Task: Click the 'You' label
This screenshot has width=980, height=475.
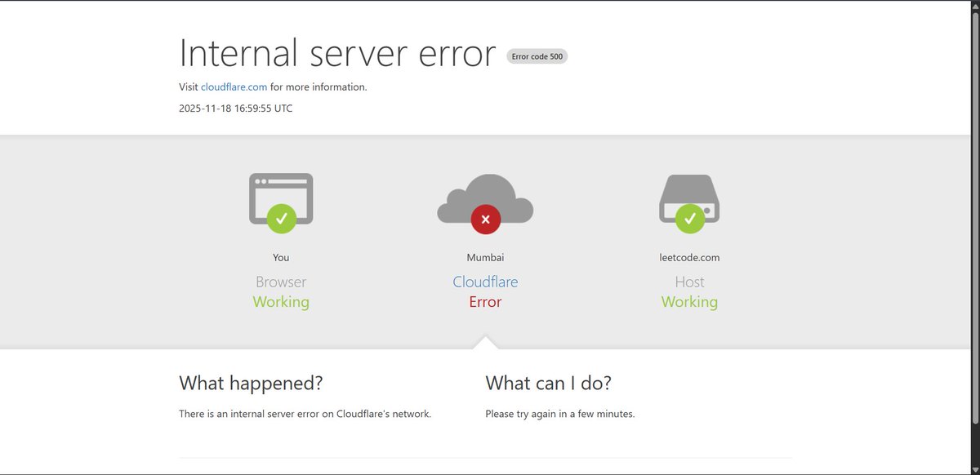Action: 281,257
